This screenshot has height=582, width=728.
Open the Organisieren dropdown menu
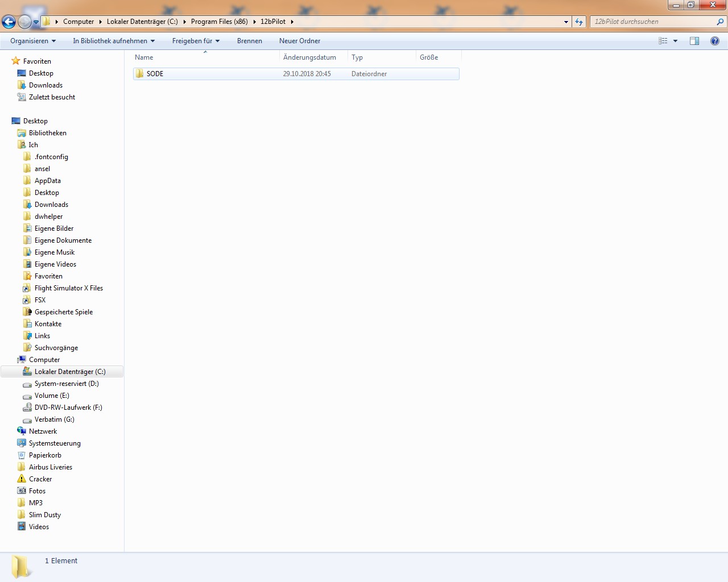pyautogui.click(x=33, y=41)
